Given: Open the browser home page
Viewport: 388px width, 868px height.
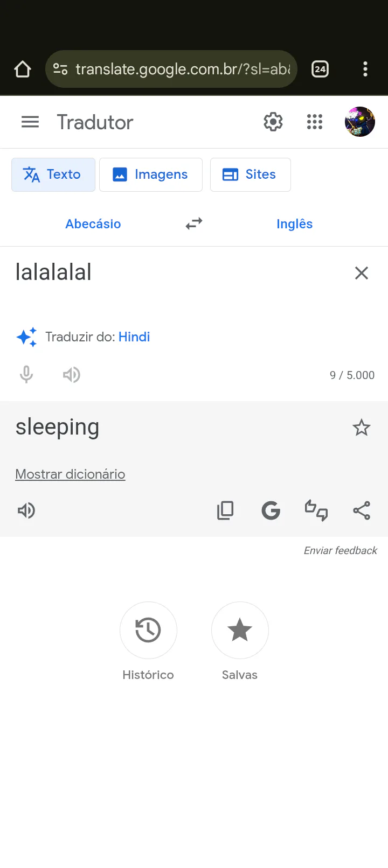Looking at the screenshot, I should click(23, 69).
